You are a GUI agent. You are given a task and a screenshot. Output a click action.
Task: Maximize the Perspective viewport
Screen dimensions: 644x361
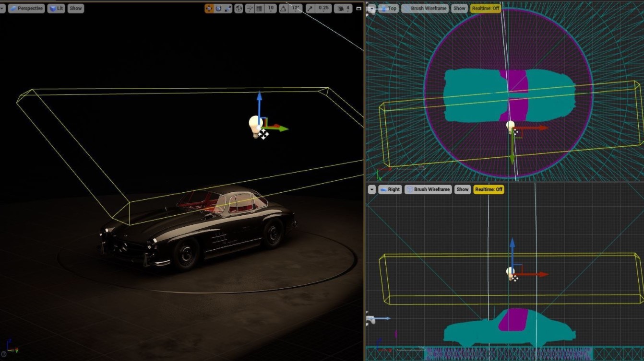pyautogui.click(x=358, y=8)
